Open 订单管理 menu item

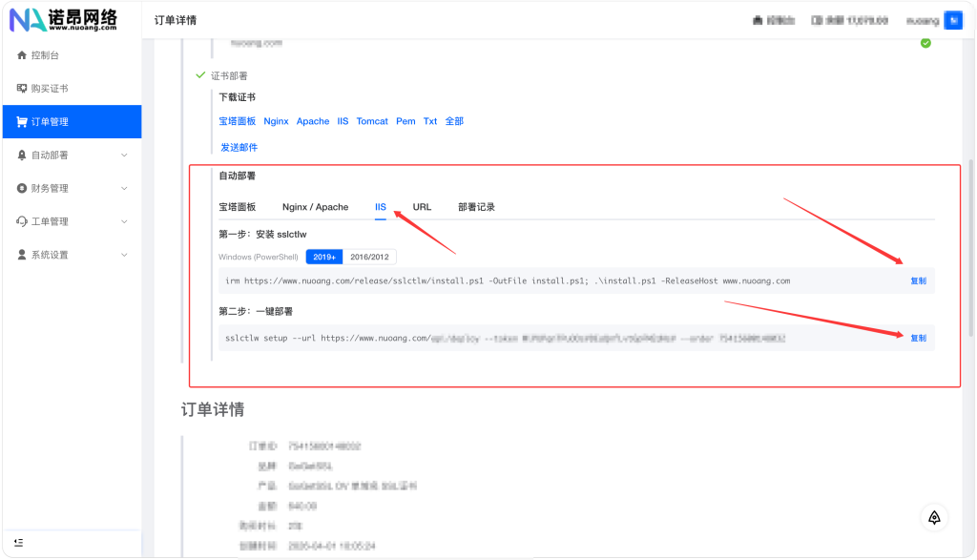click(x=73, y=121)
